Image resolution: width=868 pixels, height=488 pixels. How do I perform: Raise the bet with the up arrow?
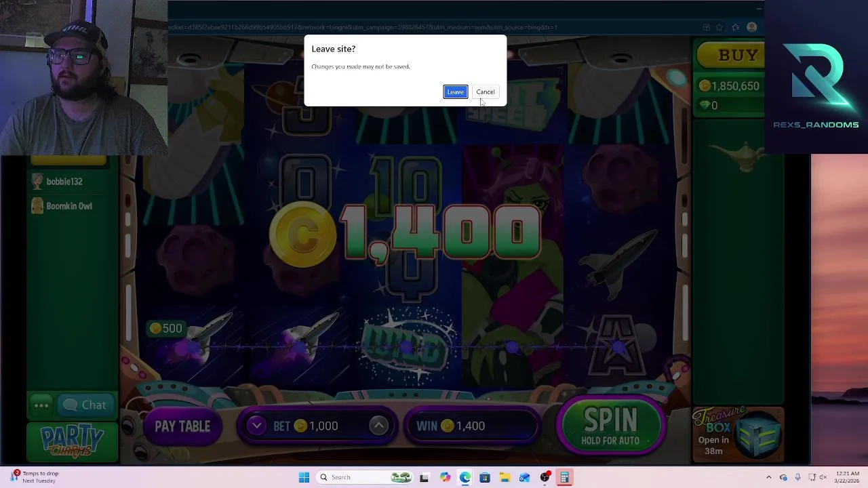379,426
